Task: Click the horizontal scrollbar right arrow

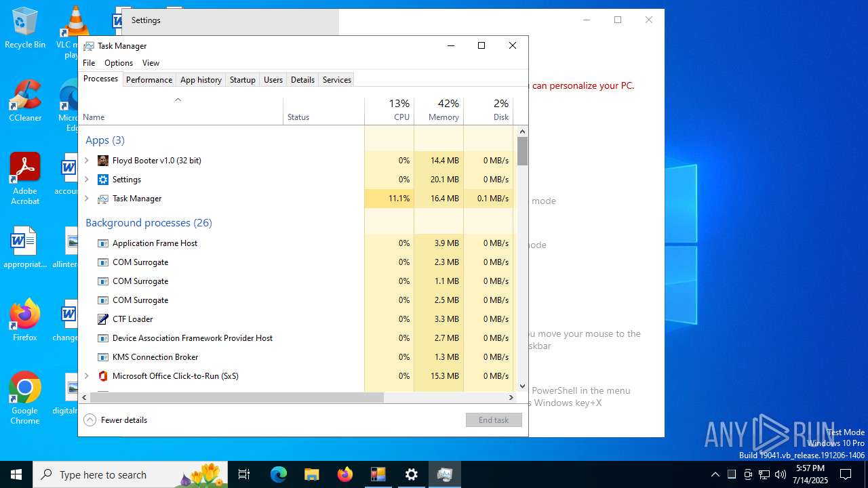Action: click(x=511, y=398)
